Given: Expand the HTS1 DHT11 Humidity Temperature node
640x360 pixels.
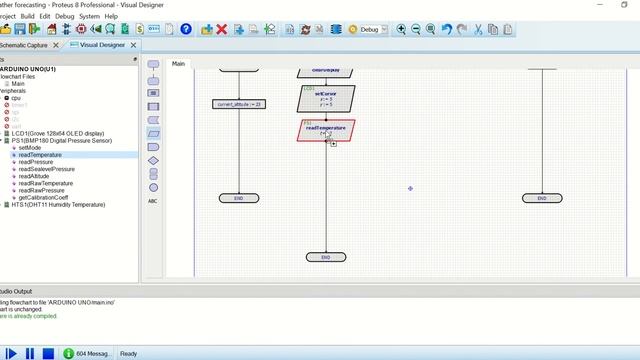Looking at the screenshot, I should (1, 204).
